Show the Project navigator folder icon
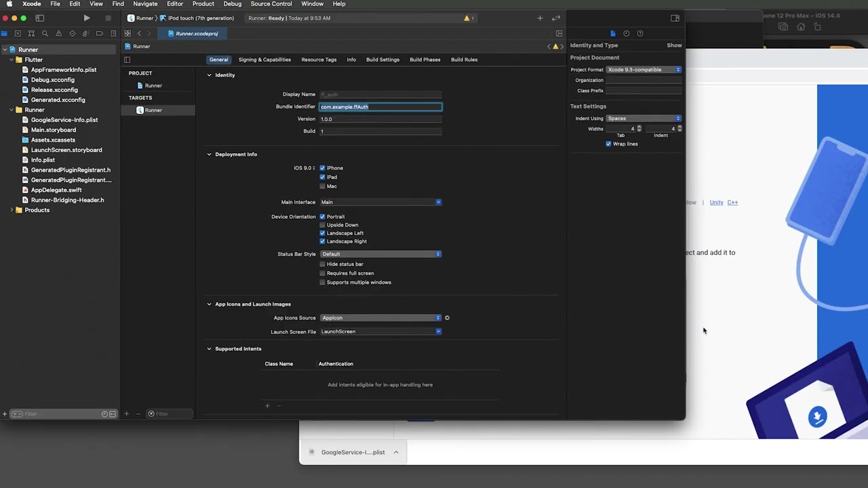Image resolution: width=868 pixels, height=488 pixels. 5,33
